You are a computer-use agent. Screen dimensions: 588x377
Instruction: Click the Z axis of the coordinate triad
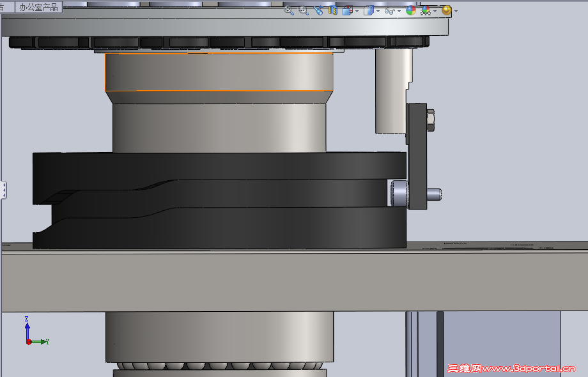click(x=27, y=327)
